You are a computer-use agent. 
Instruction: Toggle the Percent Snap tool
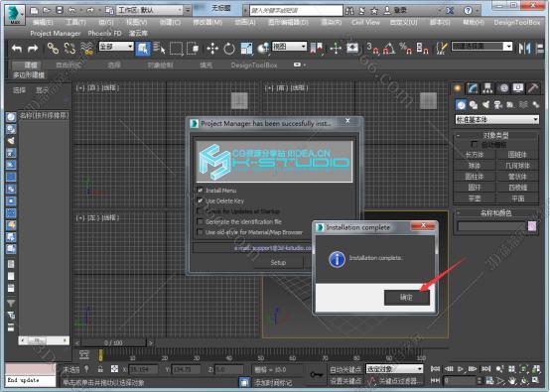[405, 48]
